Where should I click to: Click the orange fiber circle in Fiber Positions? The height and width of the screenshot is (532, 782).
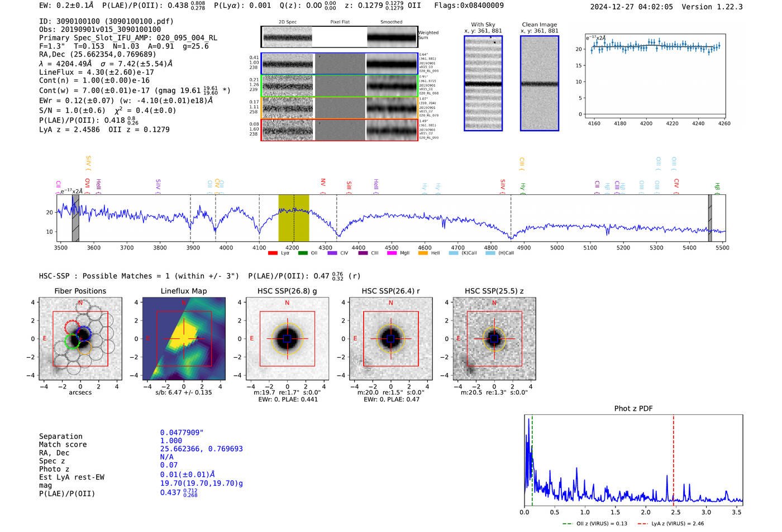pos(84,347)
